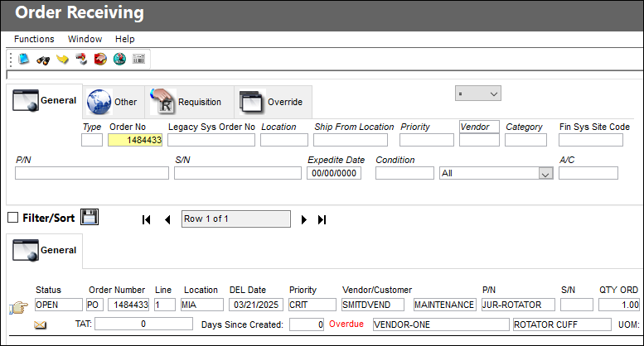Click the blue notepad toolbar icon
This screenshot has height=346, width=644.
click(x=24, y=59)
